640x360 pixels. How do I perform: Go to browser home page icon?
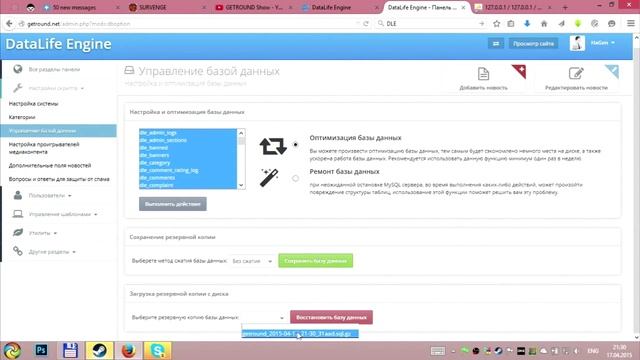tap(544, 24)
